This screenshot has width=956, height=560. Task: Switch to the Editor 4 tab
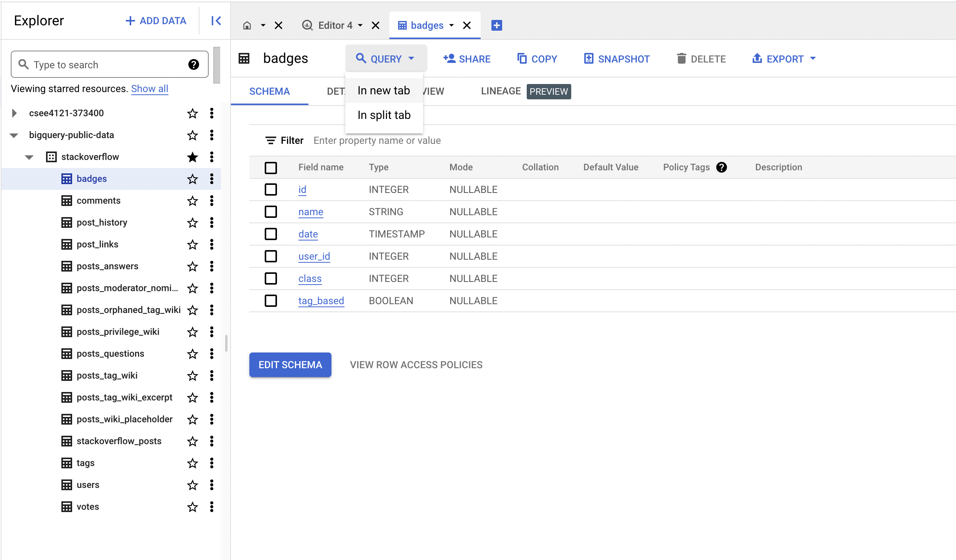click(335, 25)
